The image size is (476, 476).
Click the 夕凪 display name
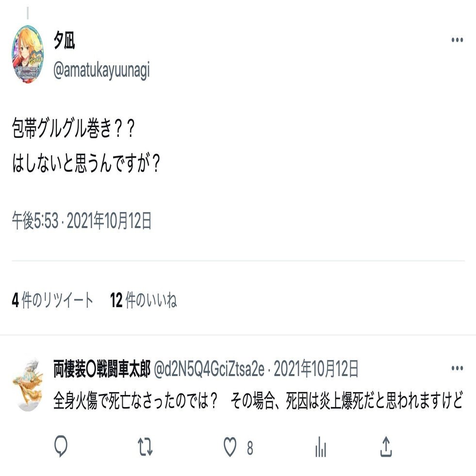point(65,41)
